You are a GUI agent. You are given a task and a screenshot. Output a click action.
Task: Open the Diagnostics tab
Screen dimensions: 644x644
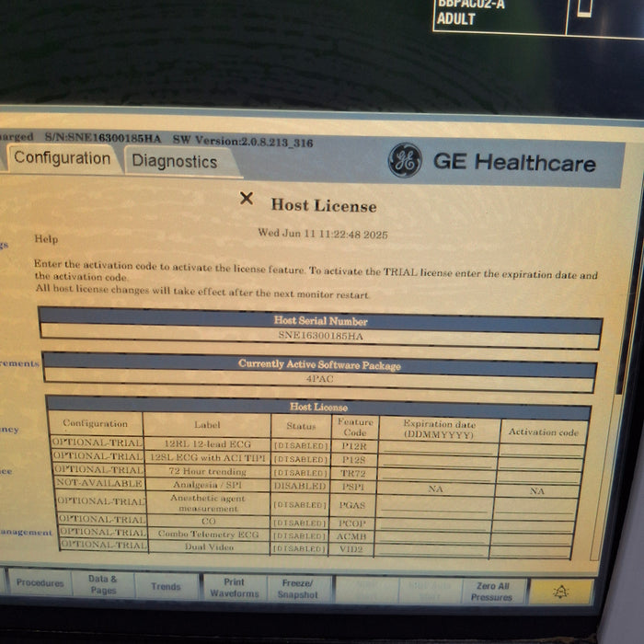175,162
